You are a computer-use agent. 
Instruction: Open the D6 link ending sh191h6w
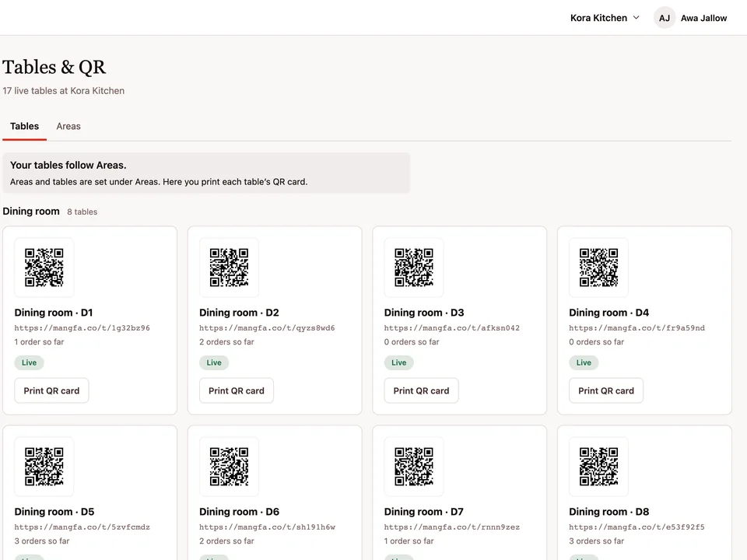[267, 527]
